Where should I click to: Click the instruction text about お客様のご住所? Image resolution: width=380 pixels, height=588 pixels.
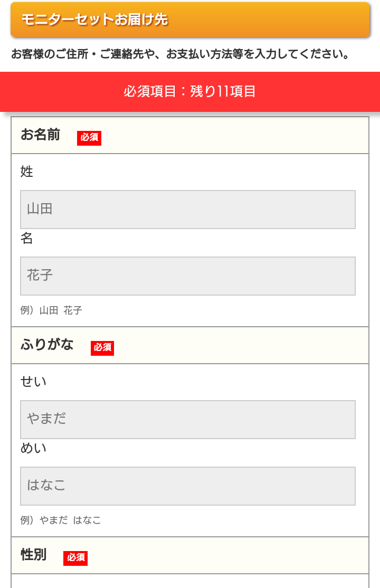click(180, 54)
